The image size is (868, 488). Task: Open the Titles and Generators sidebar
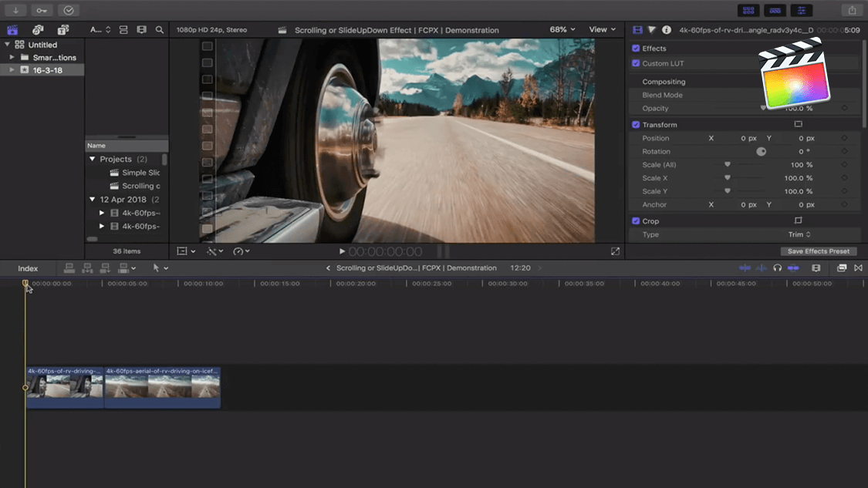coord(63,30)
